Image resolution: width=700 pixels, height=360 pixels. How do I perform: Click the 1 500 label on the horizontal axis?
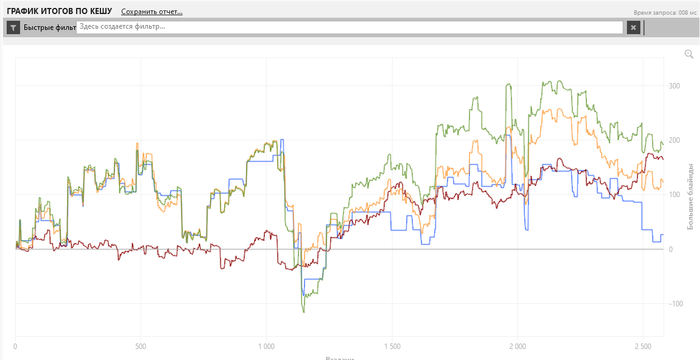click(392, 346)
